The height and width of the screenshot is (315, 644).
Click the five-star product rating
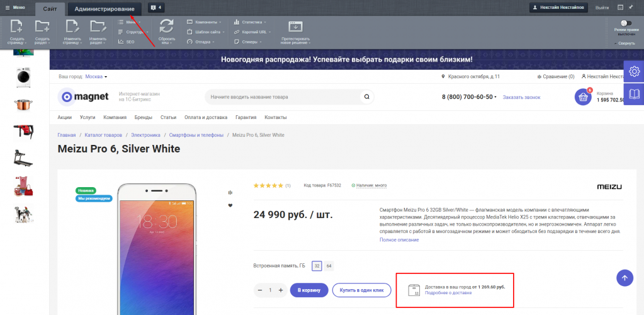click(269, 185)
